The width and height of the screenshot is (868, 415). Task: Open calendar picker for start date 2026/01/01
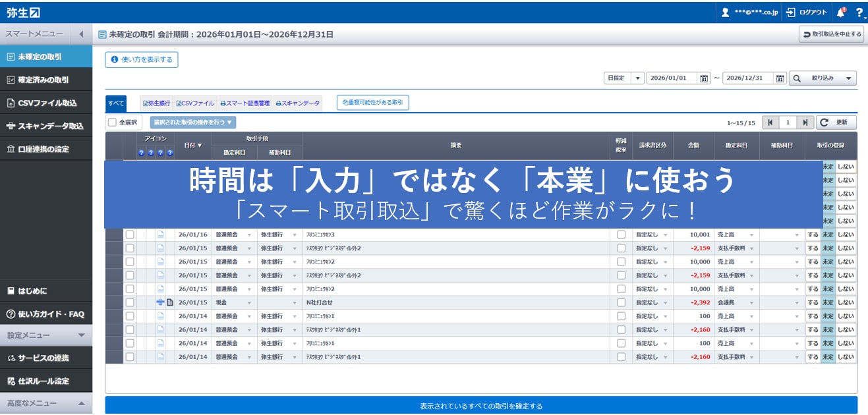point(704,78)
